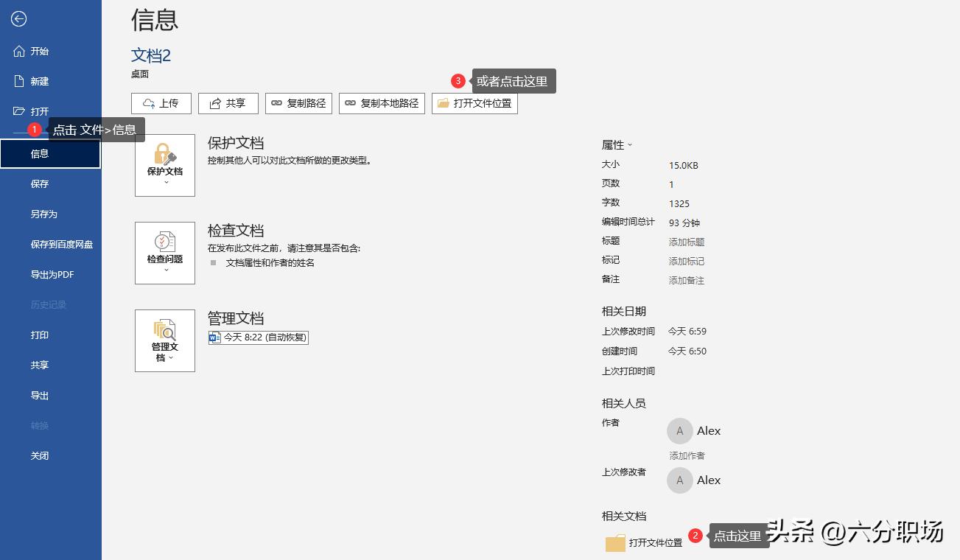Click the author Alex avatar circle
The height and width of the screenshot is (560, 960).
tap(679, 430)
